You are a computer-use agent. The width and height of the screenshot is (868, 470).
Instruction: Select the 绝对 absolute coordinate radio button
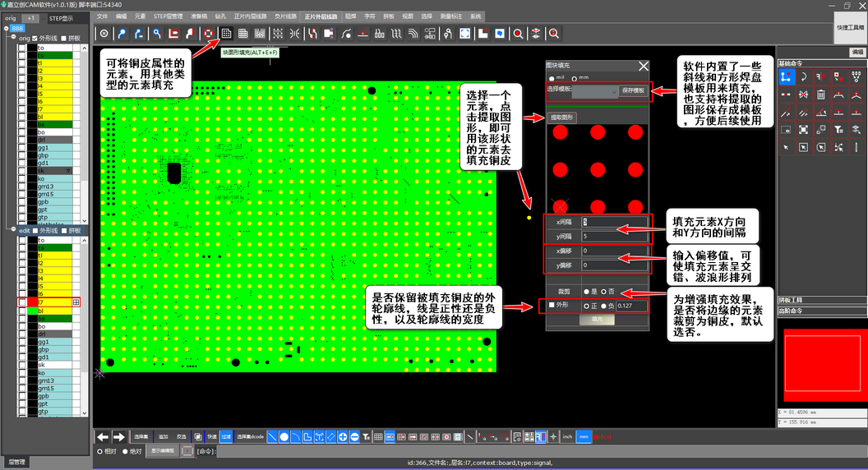[125, 451]
